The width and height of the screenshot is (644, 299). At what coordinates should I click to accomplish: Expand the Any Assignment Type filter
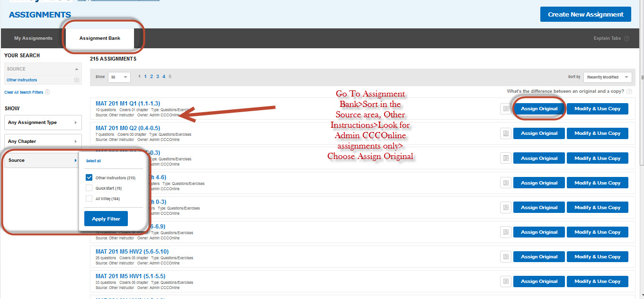coord(43,123)
